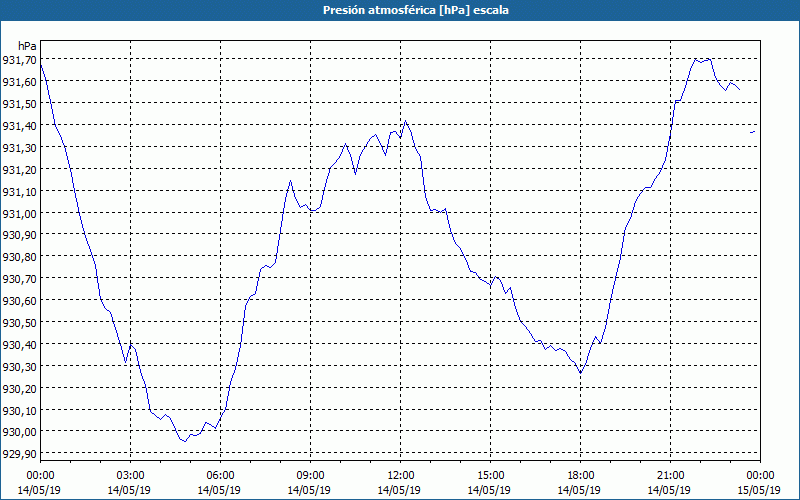The height and width of the screenshot is (500, 800).
Task: Click the 931,10 y-axis value
Action: click(x=19, y=192)
